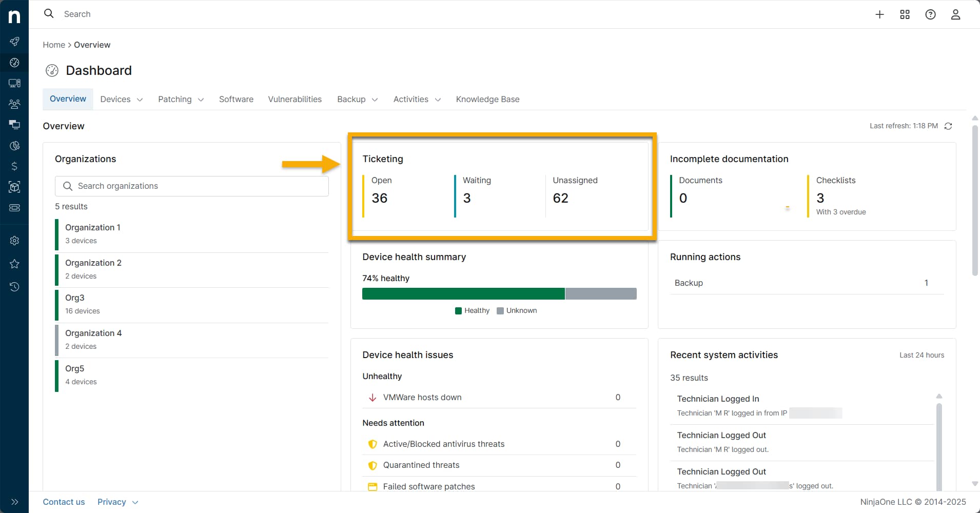The height and width of the screenshot is (513, 980).
Task: Expand the Devices tab dropdown
Action: tap(122, 100)
